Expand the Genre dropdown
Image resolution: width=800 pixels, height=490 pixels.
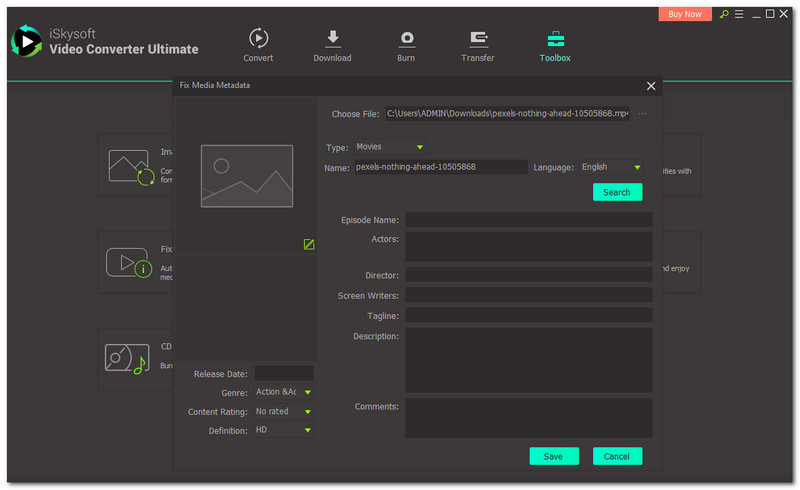point(284,392)
